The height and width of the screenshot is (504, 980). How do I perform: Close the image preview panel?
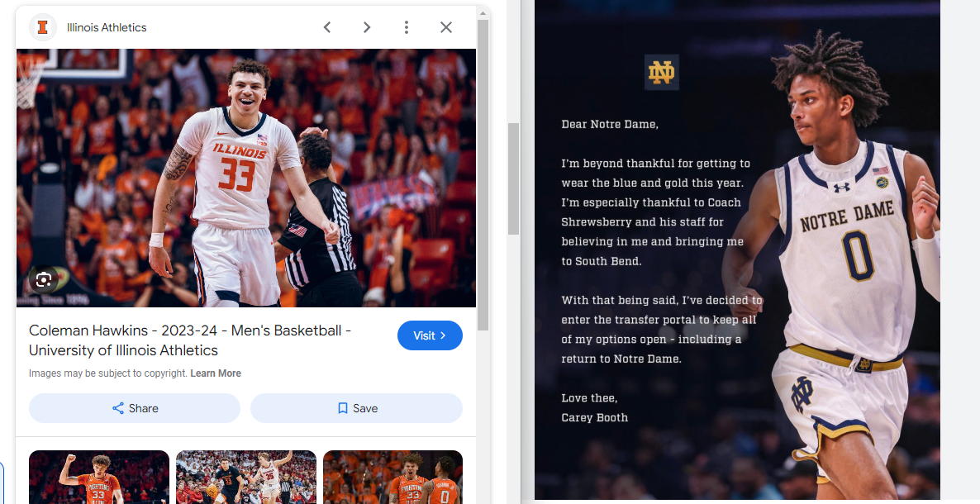445,27
